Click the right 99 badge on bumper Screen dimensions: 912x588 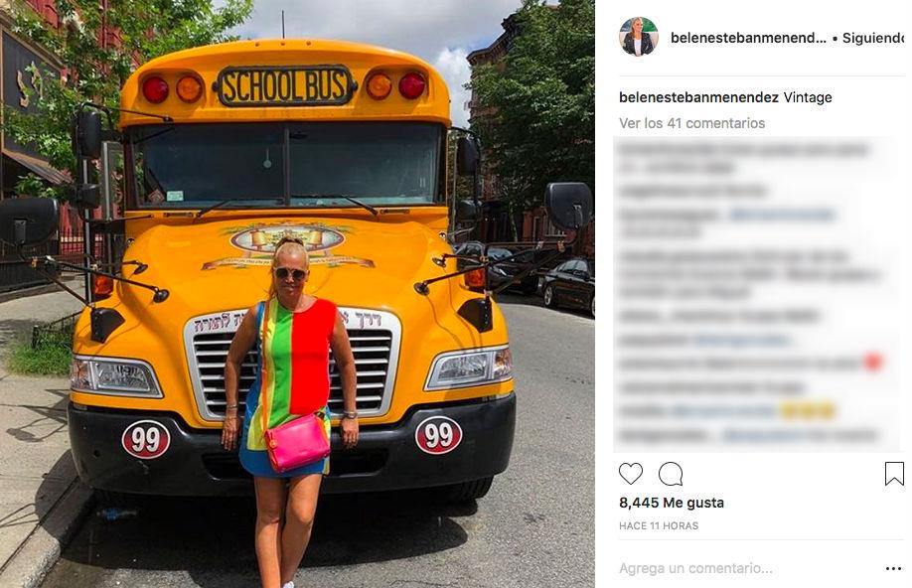[438, 434]
